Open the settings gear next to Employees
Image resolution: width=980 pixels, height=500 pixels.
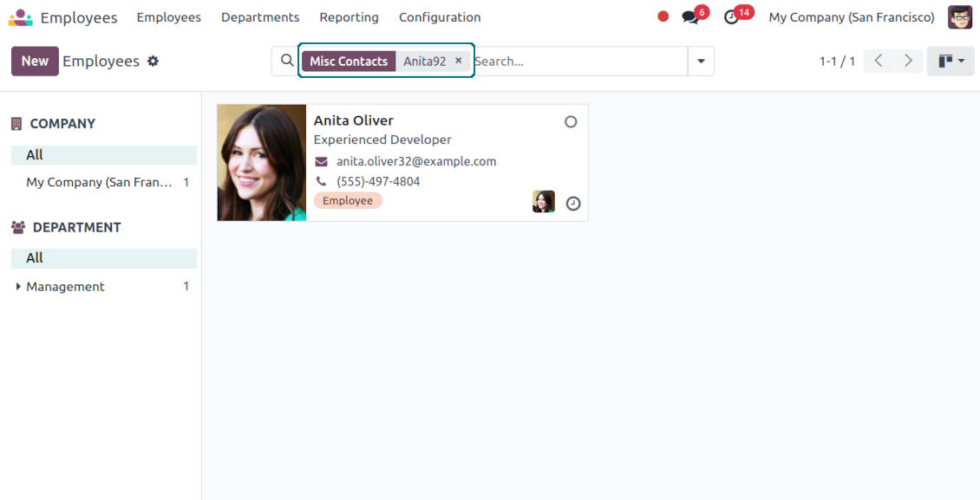154,62
